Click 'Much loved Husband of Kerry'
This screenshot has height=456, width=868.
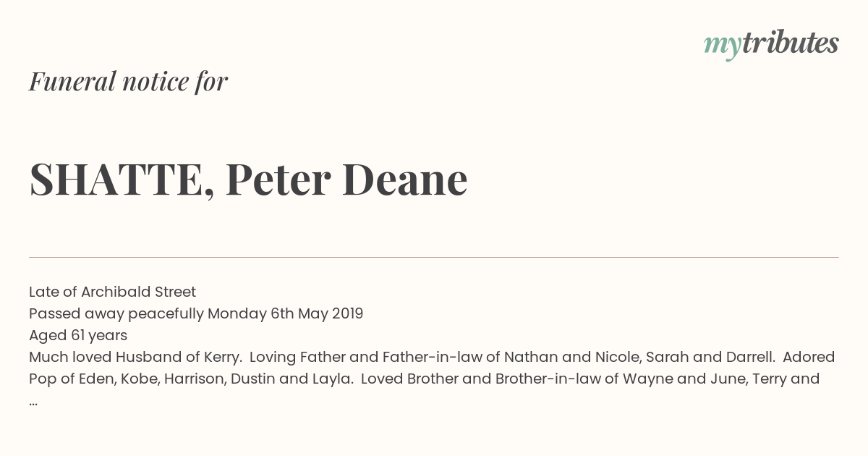coord(135,357)
